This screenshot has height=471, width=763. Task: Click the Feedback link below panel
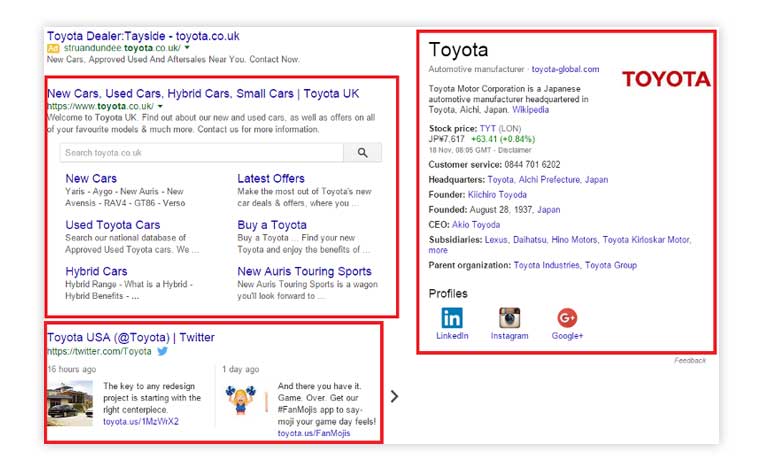[690, 361]
